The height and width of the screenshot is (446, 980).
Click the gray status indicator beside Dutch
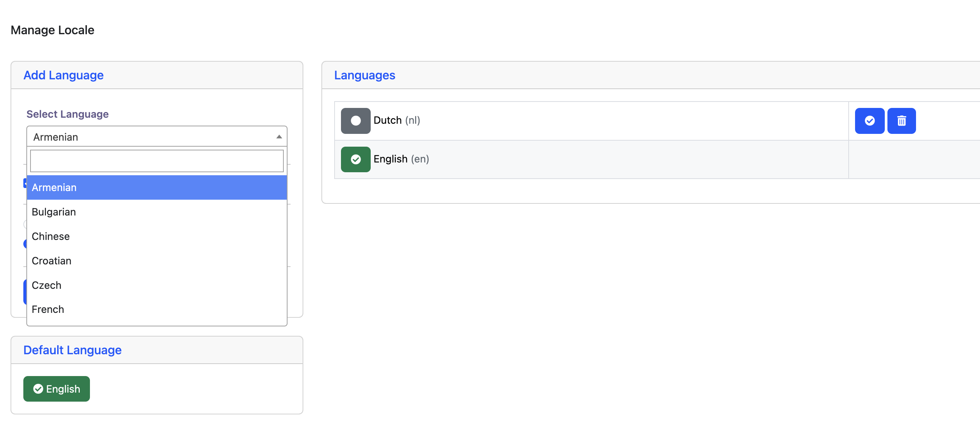coord(355,121)
